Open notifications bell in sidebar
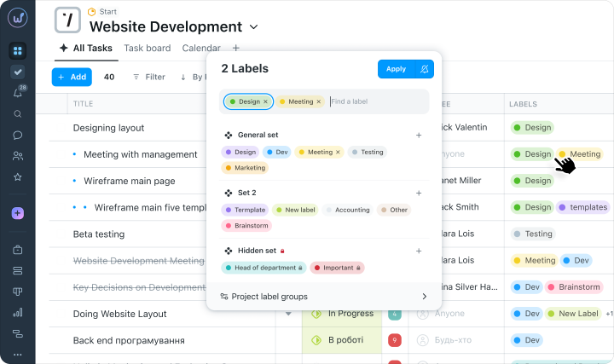 (x=18, y=93)
